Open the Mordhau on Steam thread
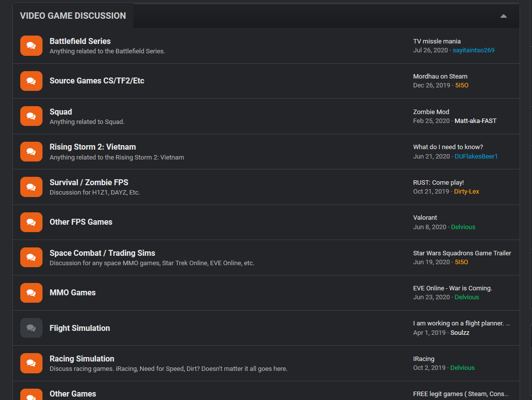The width and height of the screenshot is (532, 400). point(440,77)
